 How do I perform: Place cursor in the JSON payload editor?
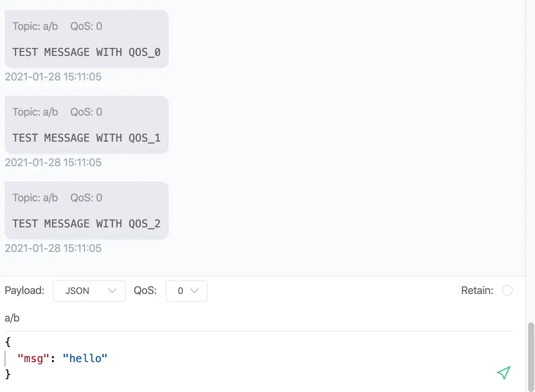tap(153, 358)
